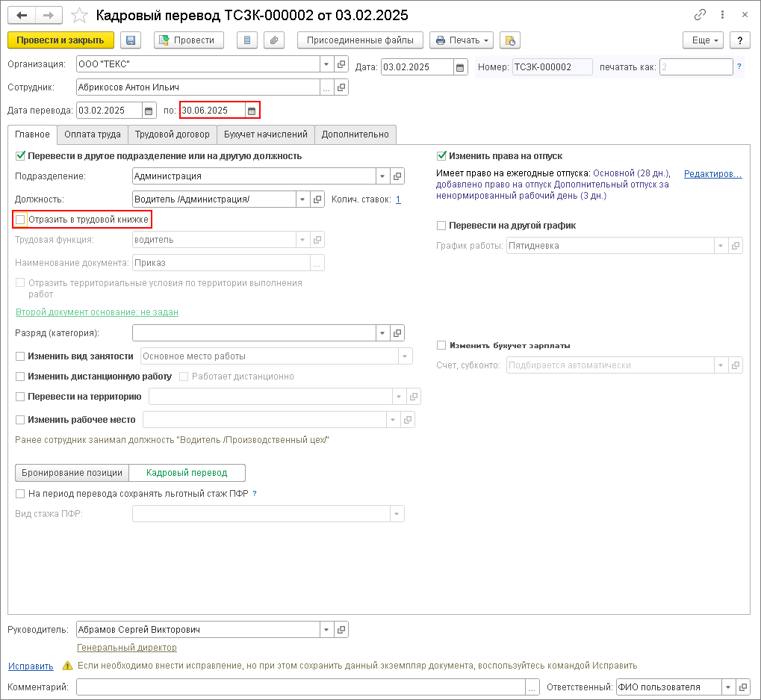
Task: Go forward with the right arrow button
Action: point(49,15)
